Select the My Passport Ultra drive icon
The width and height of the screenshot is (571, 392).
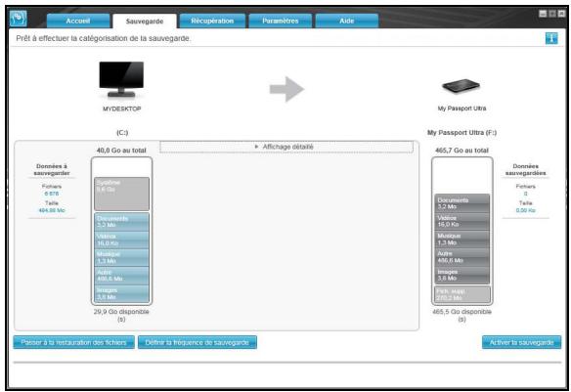(461, 86)
